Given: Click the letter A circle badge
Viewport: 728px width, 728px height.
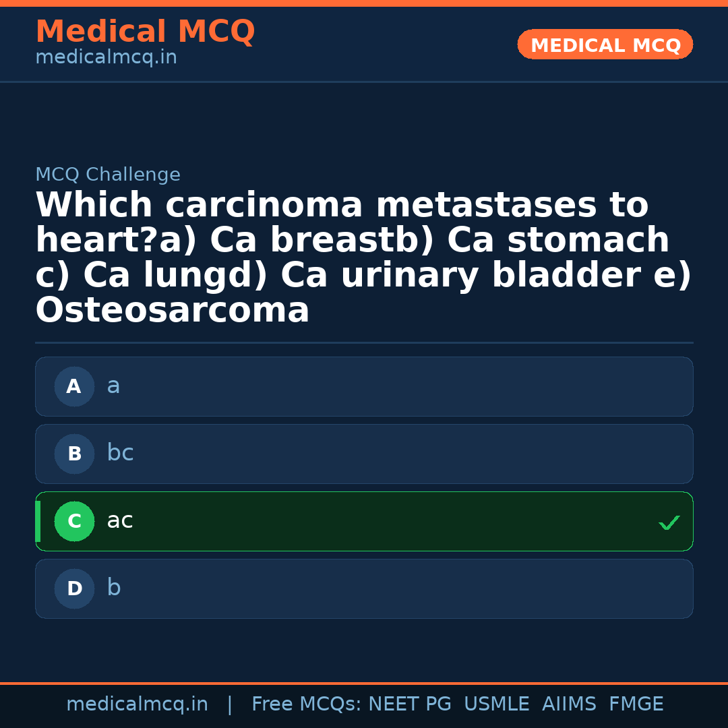Looking at the screenshot, I should click(x=74, y=386).
